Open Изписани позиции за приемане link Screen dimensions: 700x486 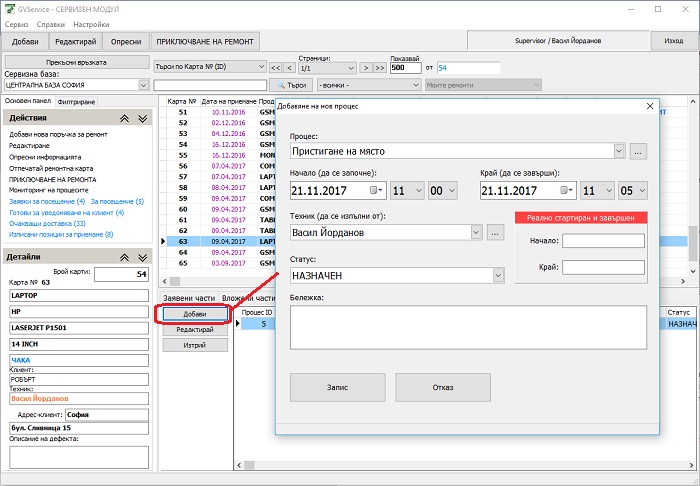(61, 234)
